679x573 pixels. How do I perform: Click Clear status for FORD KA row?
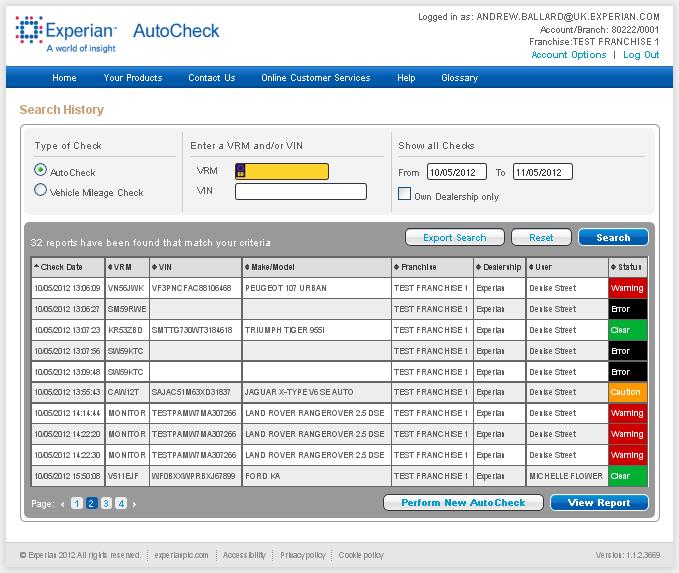pyautogui.click(x=628, y=476)
